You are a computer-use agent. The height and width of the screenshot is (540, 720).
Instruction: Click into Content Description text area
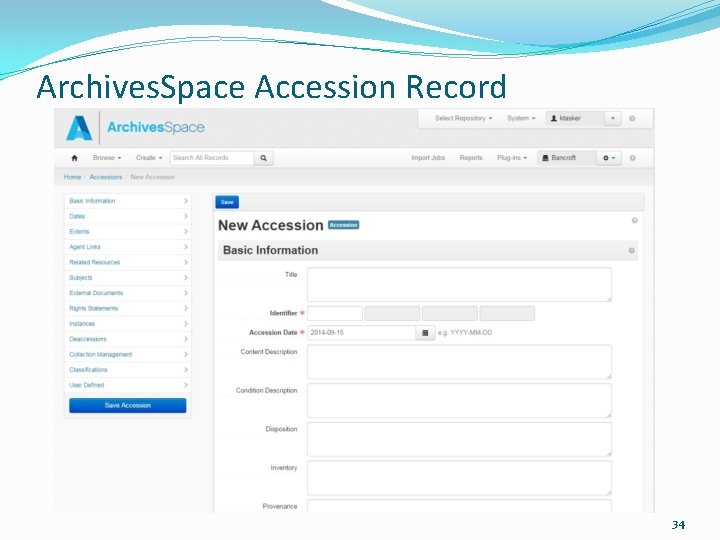point(459,362)
